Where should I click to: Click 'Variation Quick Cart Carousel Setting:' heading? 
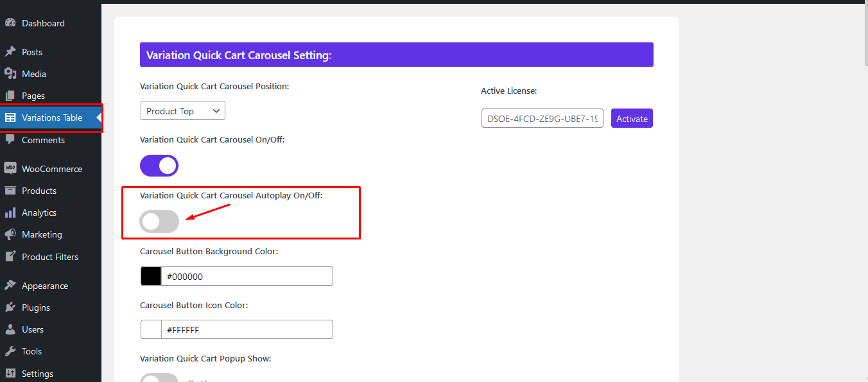click(239, 55)
